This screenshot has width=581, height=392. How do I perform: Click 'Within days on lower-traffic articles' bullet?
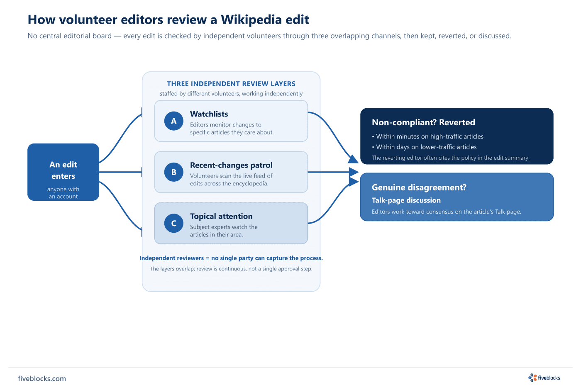point(424,147)
